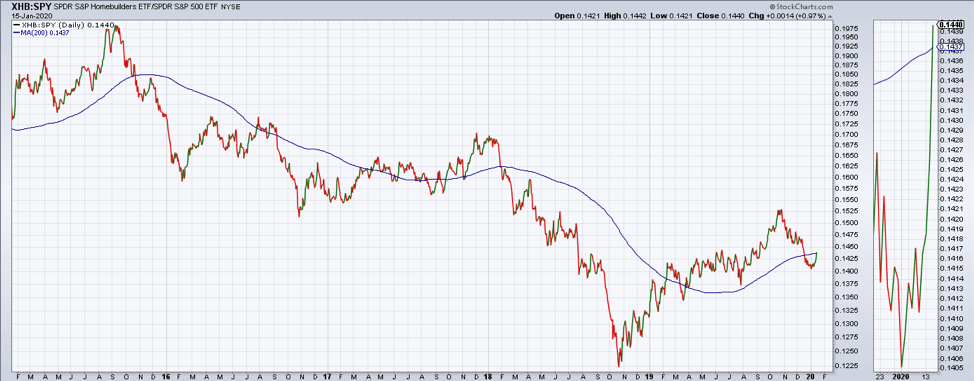
Task: Click the blue 0.1437 moving-average tag
Action: click(951, 47)
